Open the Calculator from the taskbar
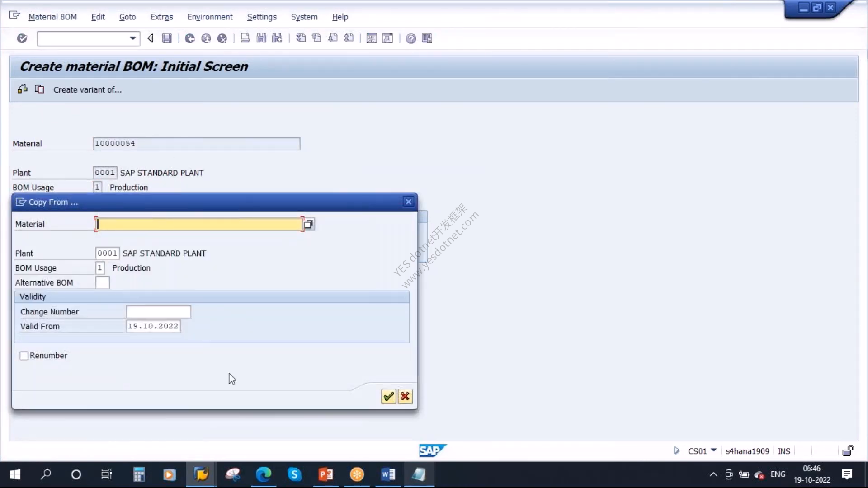 point(139,474)
